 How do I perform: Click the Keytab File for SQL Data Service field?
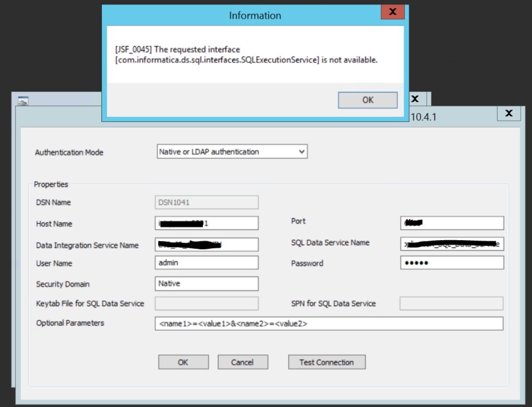(206, 304)
